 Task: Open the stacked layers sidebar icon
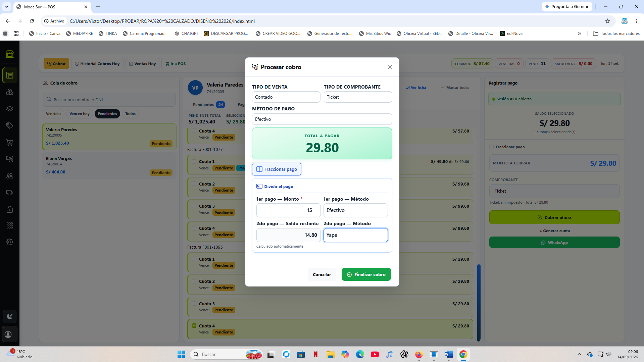click(10, 109)
